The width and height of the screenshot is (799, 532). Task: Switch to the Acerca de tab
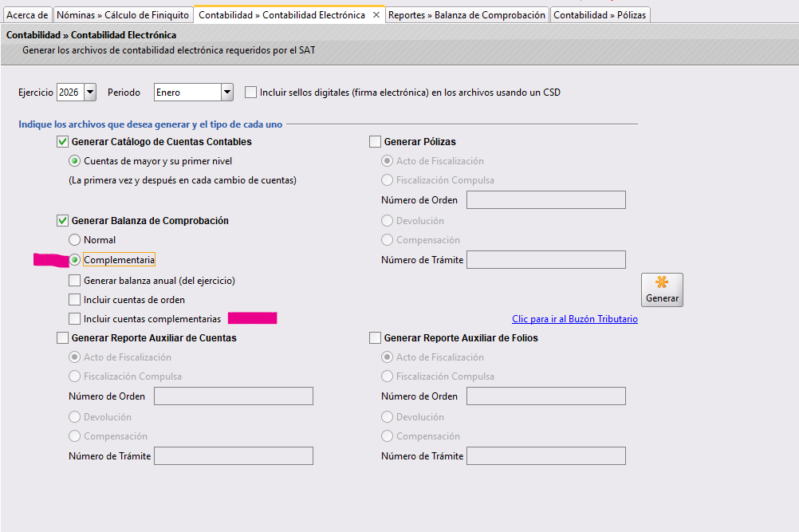click(27, 15)
